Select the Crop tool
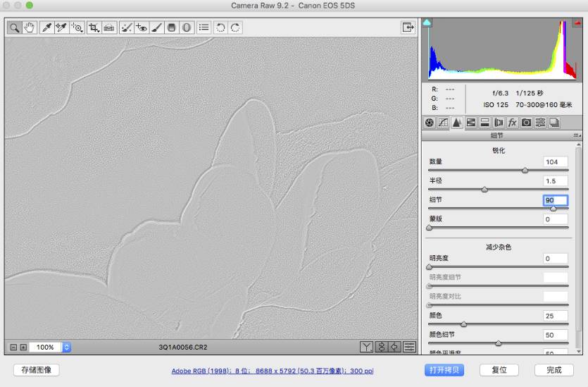This screenshot has height=387, width=588. point(94,27)
